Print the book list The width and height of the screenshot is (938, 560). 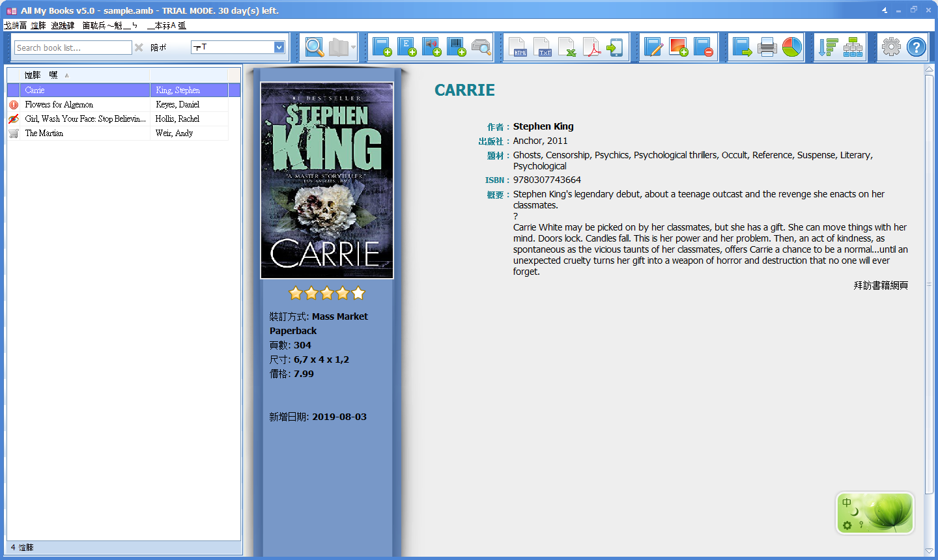(767, 47)
